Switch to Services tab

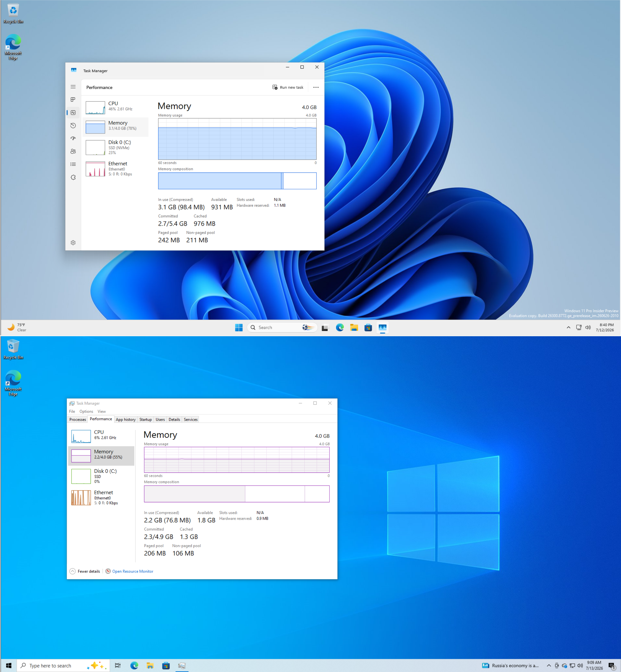click(191, 419)
